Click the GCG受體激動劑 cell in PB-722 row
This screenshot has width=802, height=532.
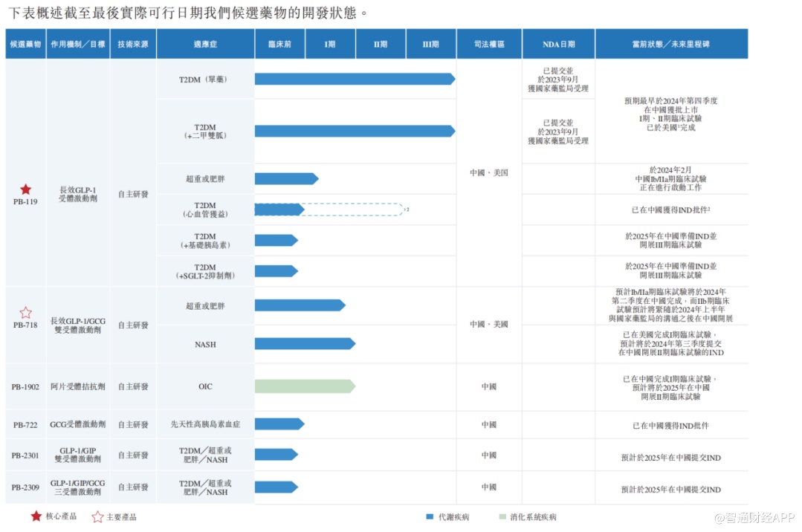(78, 424)
